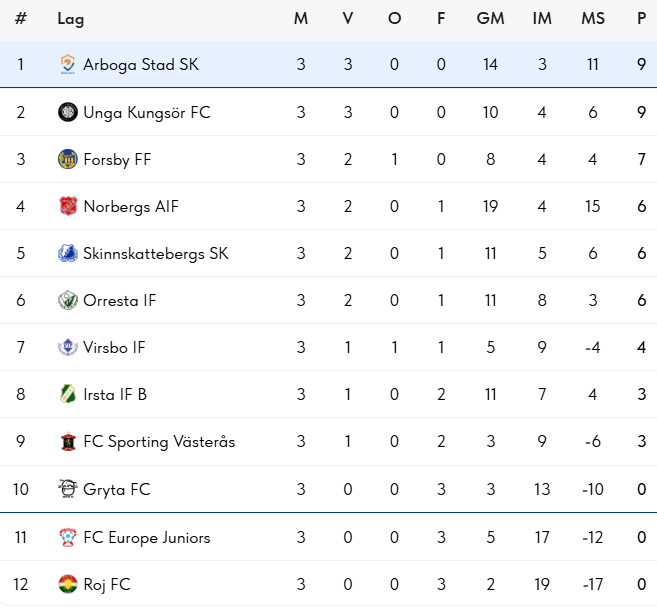Image resolution: width=657 pixels, height=608 pixels.
Task: Click the Roj FC flag-colored logo
Action: (x=67, y=584)
